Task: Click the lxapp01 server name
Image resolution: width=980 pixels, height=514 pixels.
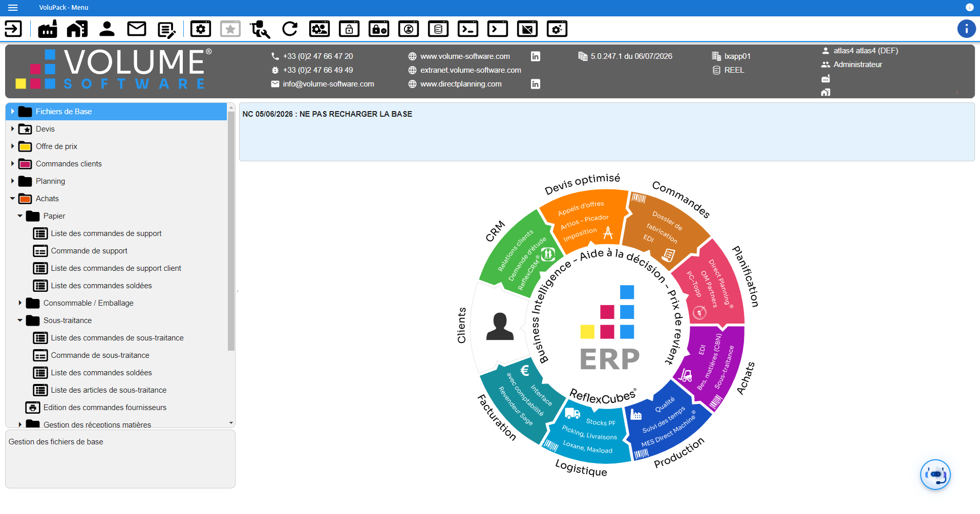Action: tap(737, 56)
